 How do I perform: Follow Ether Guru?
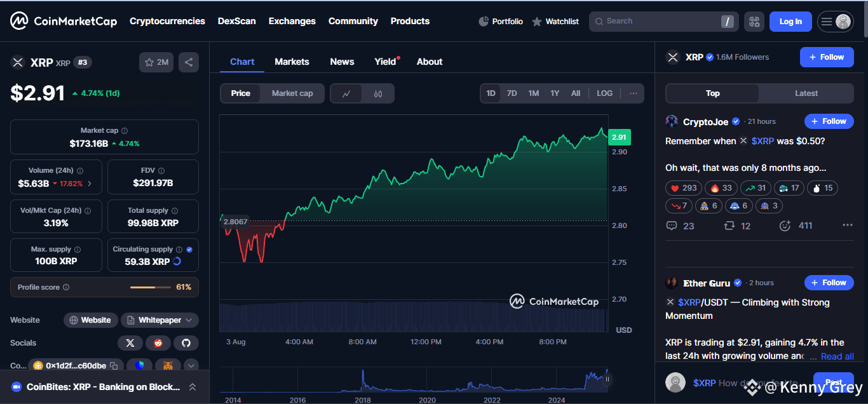coord(829,283)
